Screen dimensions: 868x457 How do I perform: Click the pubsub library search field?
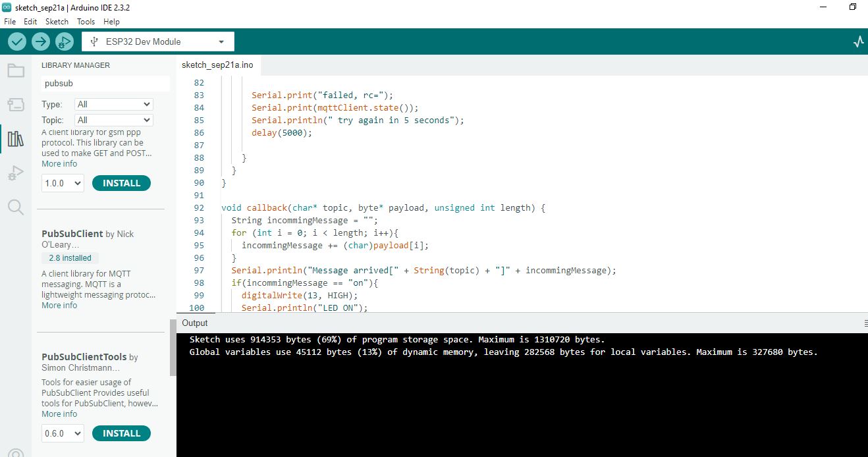click(x=105, y=84)
